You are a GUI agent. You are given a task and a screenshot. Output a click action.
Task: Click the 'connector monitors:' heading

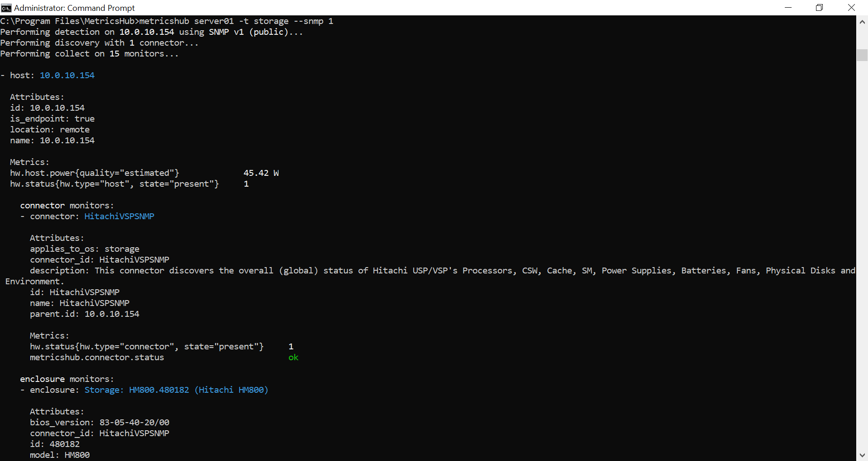pyautogui.click(x=67, y=206)
